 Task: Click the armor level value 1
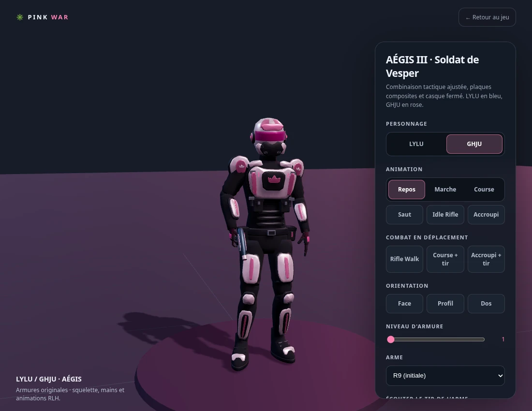click(503, 339)
